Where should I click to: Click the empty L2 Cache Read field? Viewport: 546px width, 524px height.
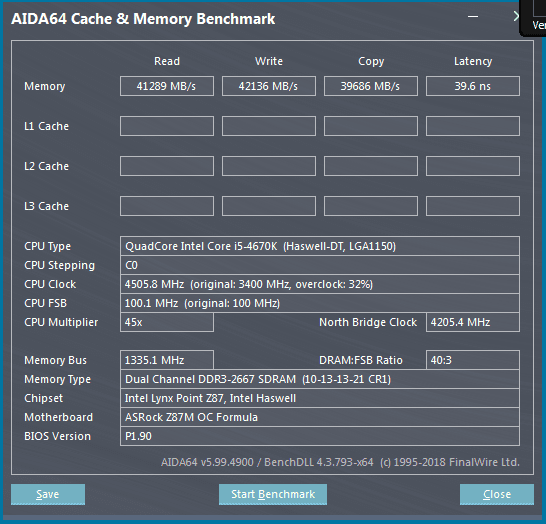click(x=167, y=166)
